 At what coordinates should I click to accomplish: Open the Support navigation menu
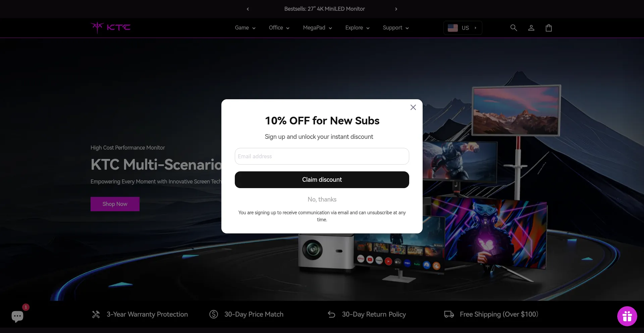396,28
